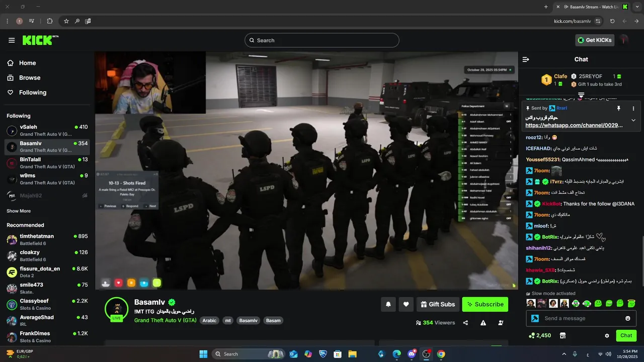Image resolution: width=644 pixels, height=362 pixels.
Task: Insert the last green halo emote
Action: (631, 303)
